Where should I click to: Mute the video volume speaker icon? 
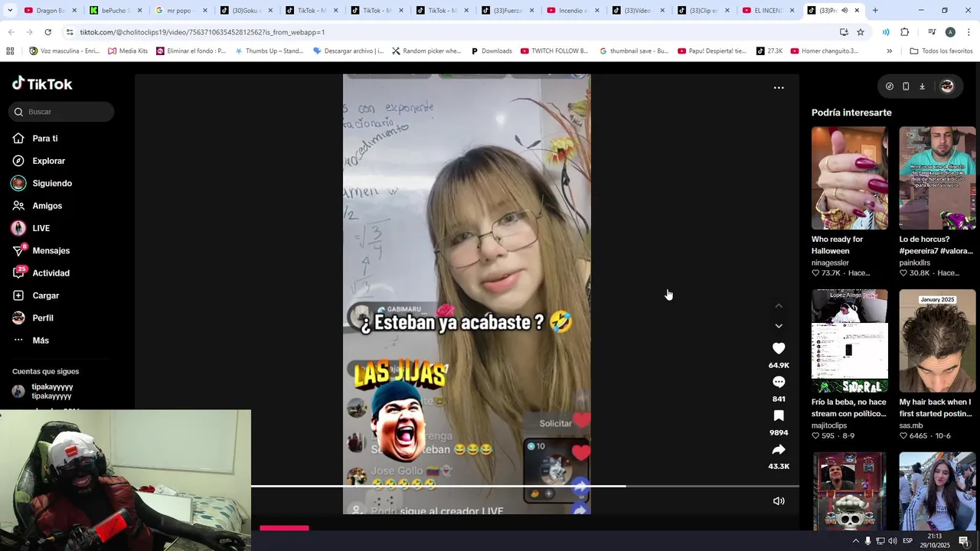pyautogui.click(x=779, y=501)
